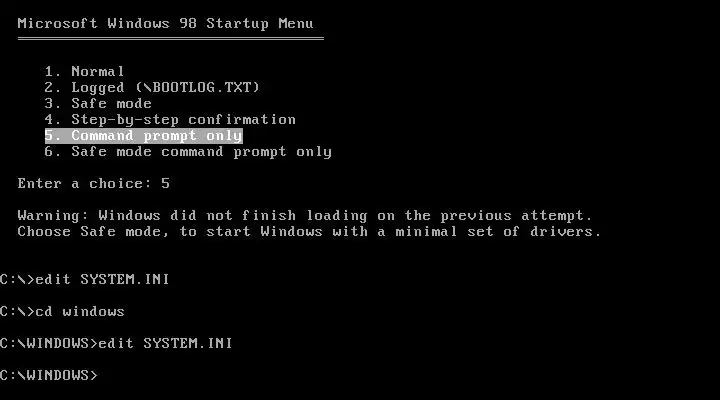This screenshot has width=720, height=400.
Task: Click the double underline below menu title
Action: pyautogui.click(x=171, y=39)
